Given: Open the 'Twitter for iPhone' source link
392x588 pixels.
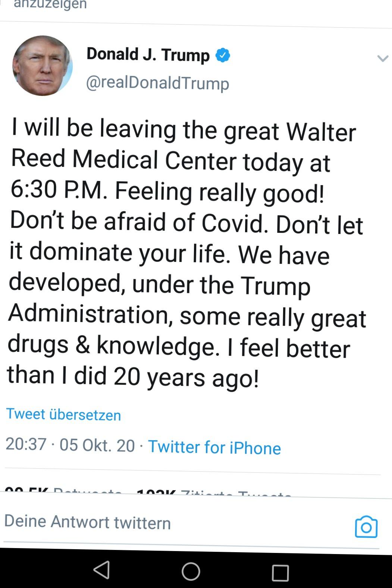Looking at the screenshot, I should [x=214, y=447].
